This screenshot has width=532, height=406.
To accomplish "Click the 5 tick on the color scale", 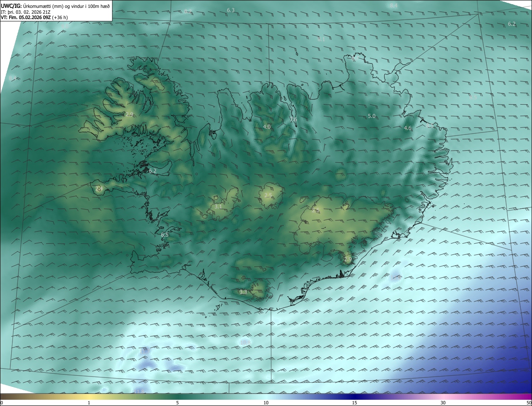I will (177, 403).
